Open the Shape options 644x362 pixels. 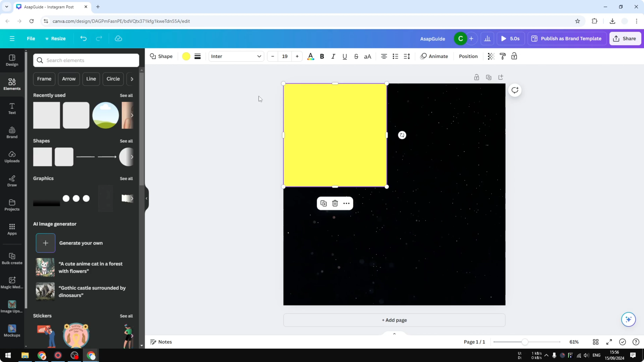161,56
